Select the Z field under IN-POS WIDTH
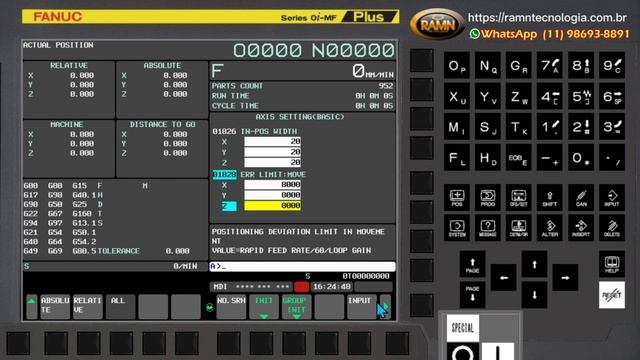The width and height of the screenshot is (640, 360). coord(272,162)
